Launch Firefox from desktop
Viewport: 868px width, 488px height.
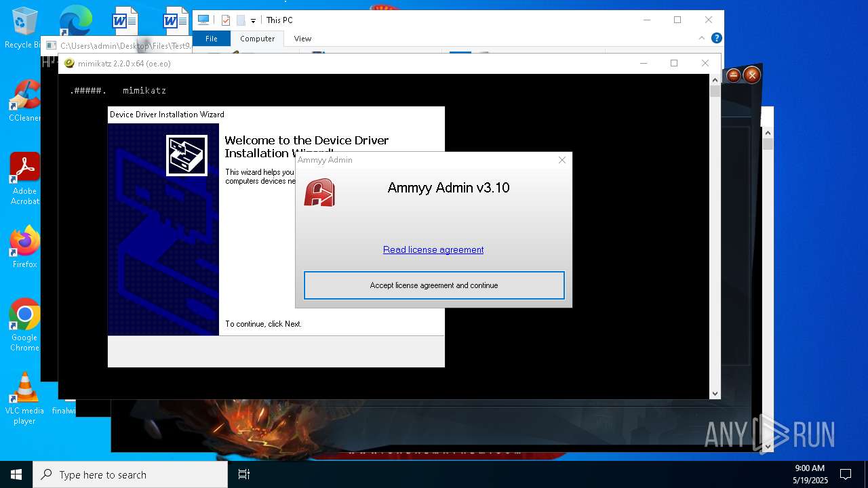24,247
